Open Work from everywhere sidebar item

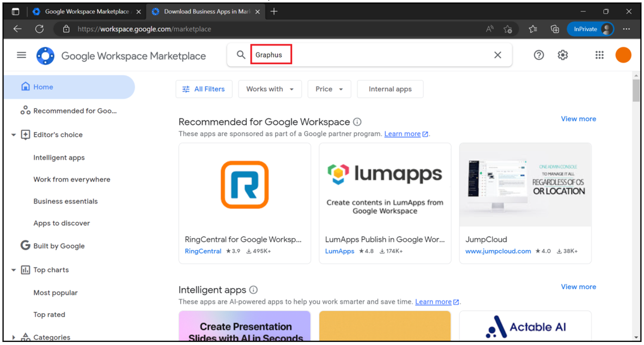(72, 179)
